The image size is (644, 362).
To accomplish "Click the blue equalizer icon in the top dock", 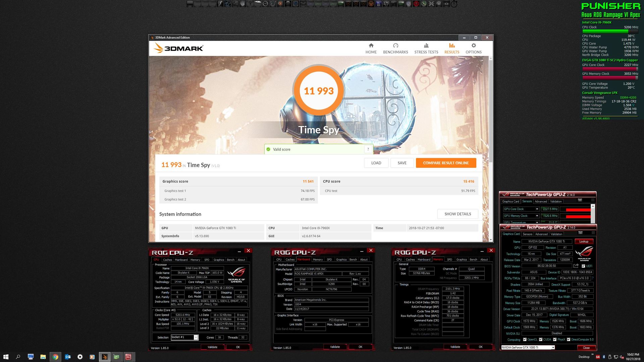I will coord(379,4).
